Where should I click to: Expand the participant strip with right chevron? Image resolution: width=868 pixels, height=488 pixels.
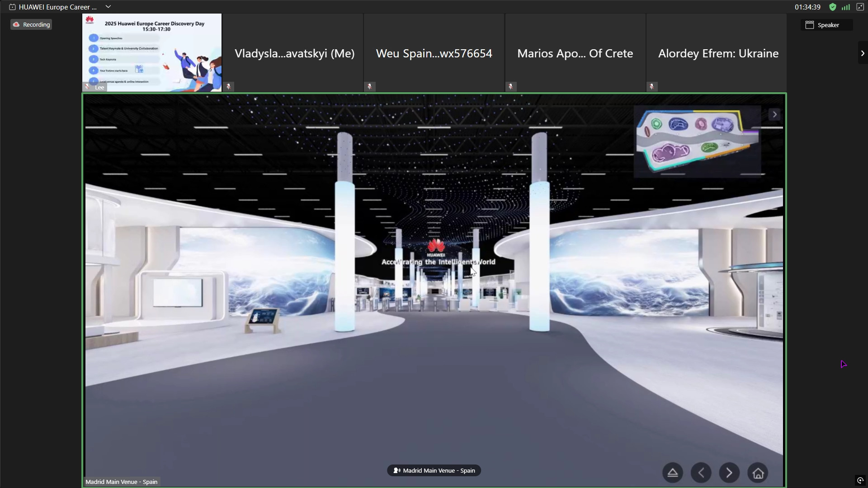pyautogui.click(x=863, y=53)
